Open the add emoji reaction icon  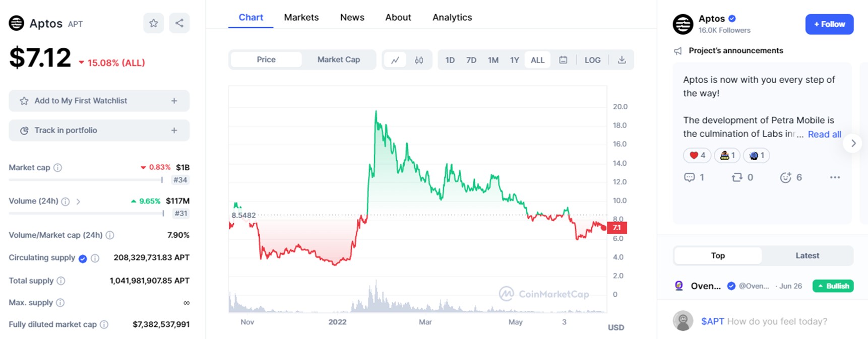click(785, 177)
